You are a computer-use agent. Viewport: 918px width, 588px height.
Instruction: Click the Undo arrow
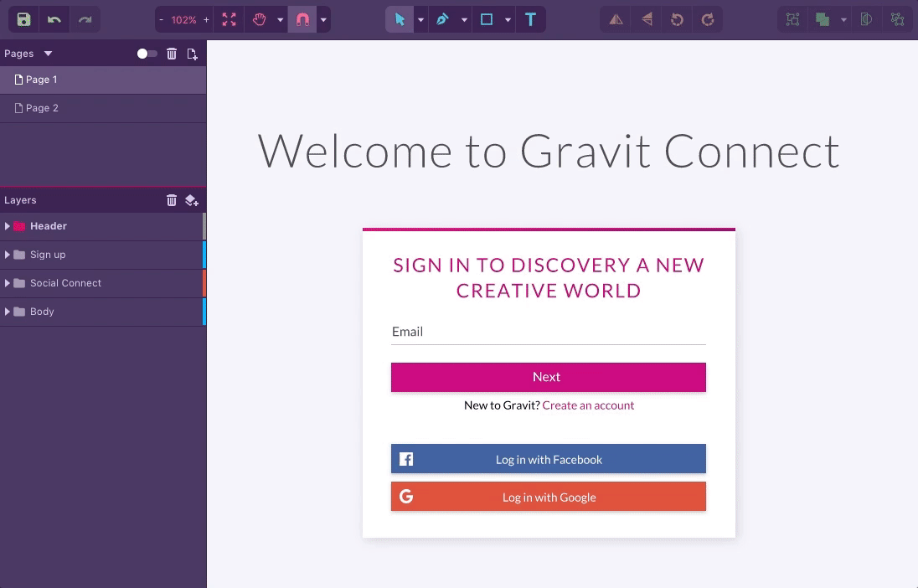54,19
